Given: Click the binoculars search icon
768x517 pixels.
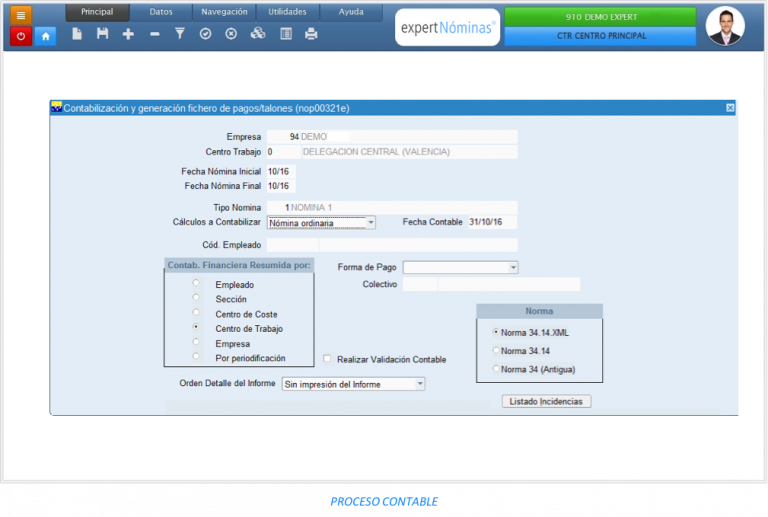Looking at the screenshot, I should pos(258,34).
